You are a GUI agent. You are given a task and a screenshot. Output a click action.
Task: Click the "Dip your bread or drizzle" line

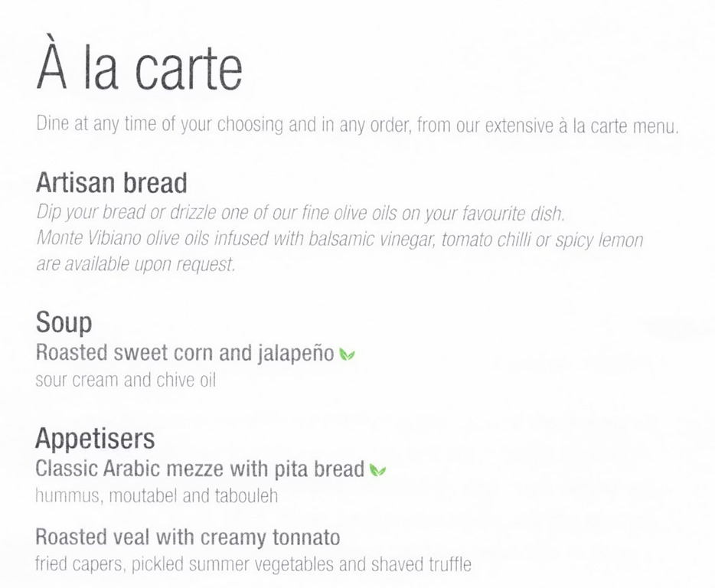301,213
